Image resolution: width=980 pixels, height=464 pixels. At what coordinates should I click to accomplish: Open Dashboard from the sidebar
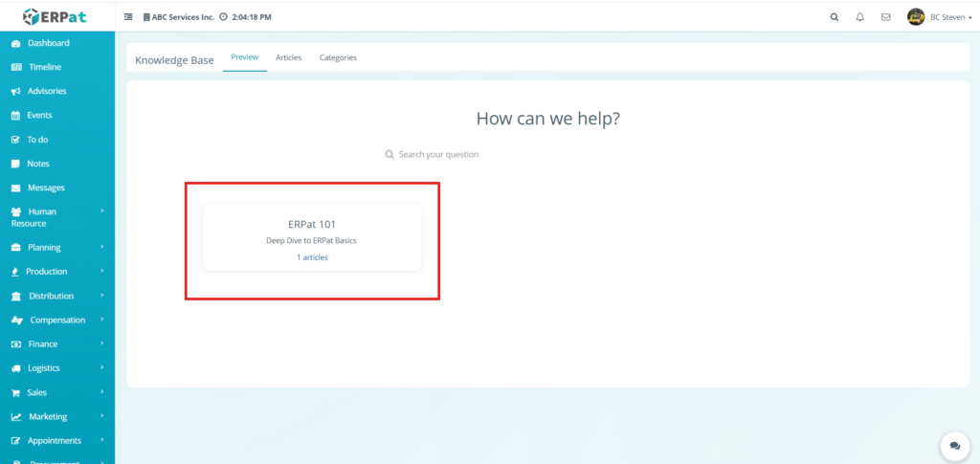(x=48, y=43)
